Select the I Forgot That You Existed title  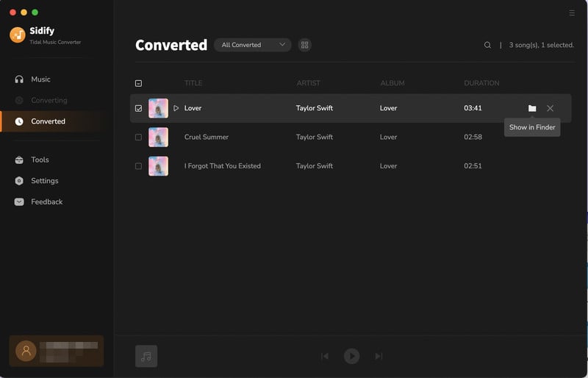click(x=223, y=166)
